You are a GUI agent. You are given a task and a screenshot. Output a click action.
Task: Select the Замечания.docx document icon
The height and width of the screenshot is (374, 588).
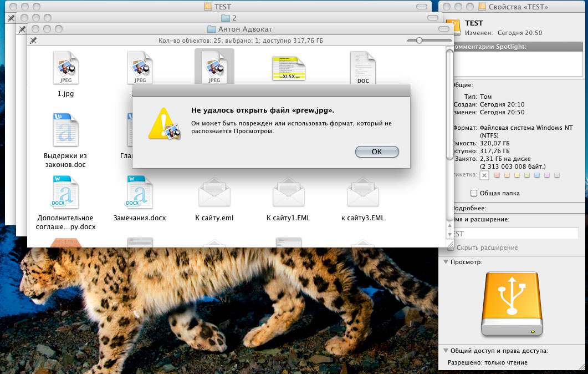[139, 193]
